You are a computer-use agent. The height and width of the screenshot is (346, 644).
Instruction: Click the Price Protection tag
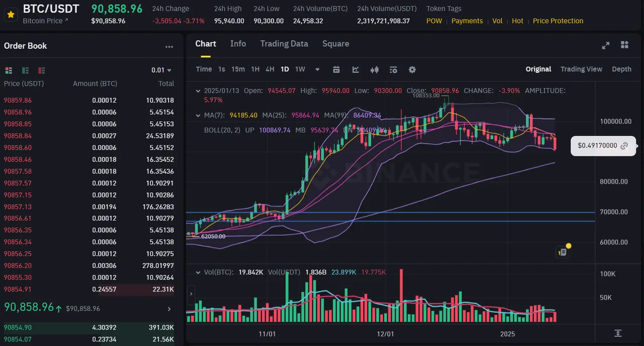tap(558, 21)
